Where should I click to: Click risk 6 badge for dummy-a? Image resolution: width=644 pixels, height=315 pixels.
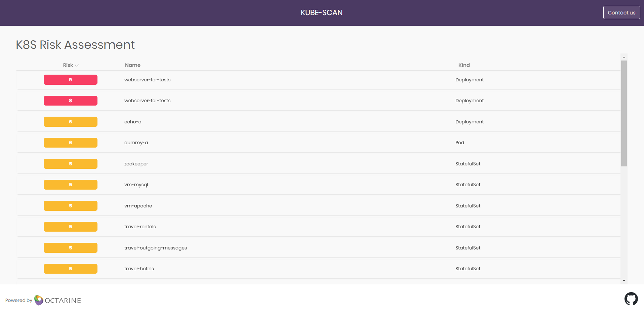71,143
